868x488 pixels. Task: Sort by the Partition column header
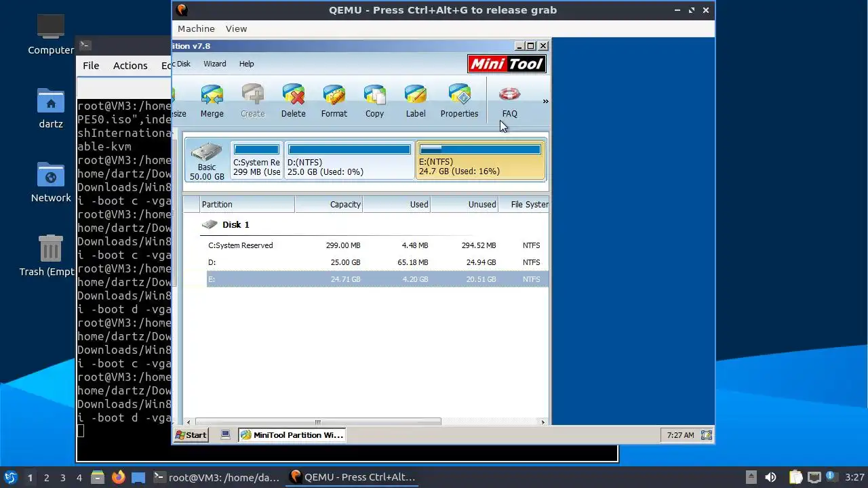coord(247,204)
